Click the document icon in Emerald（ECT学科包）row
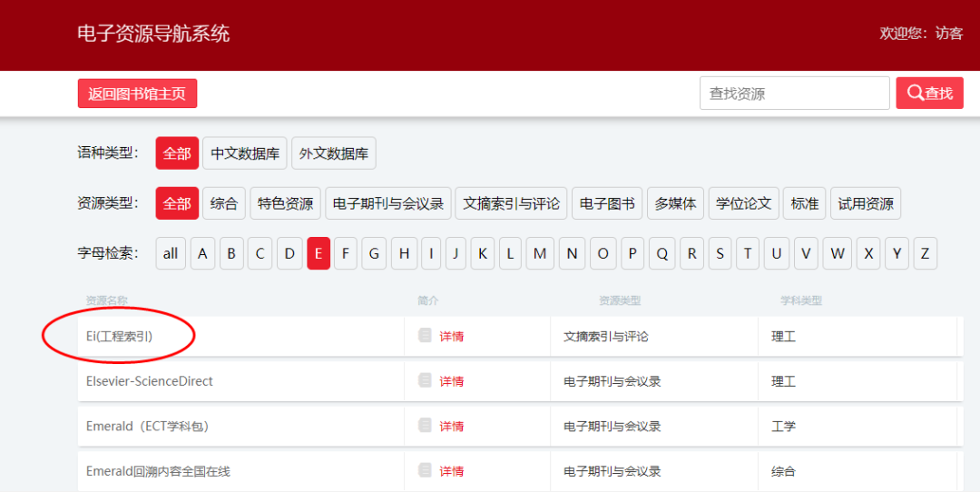 pyautogui.click(x=425, y=426)
